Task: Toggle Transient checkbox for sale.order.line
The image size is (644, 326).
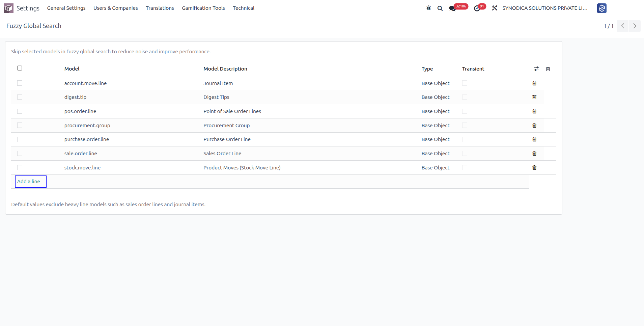Action: tap(465, 154)
